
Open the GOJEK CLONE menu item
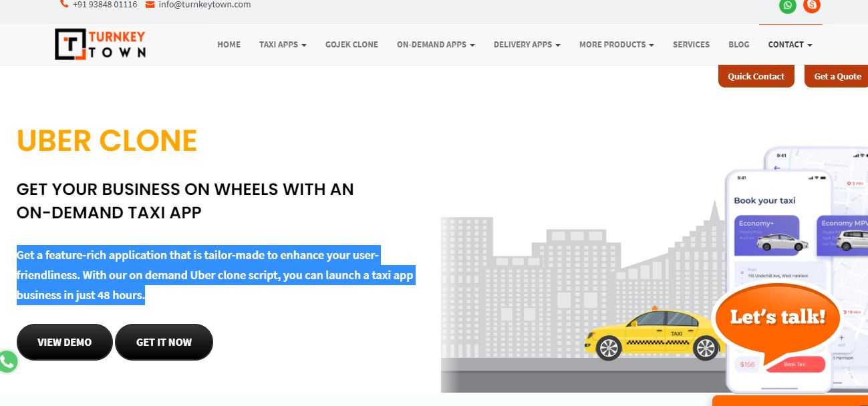(x=351, y=45)
